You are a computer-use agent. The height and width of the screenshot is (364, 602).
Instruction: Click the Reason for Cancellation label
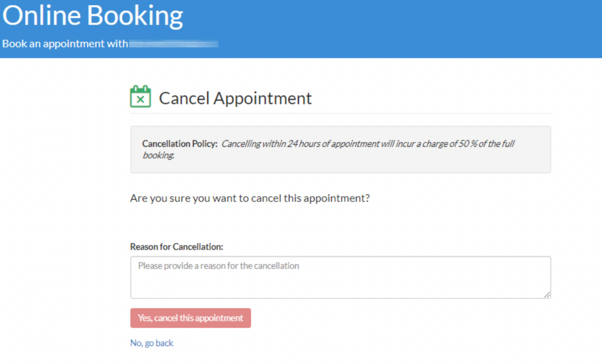(177, 247)
